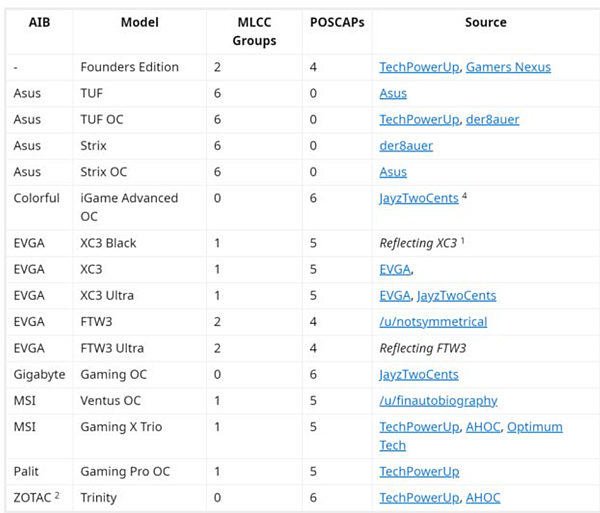Click der8auer link in TUF OC row
The height and width of the screenshot is (513, 600).
pos(492,119)
